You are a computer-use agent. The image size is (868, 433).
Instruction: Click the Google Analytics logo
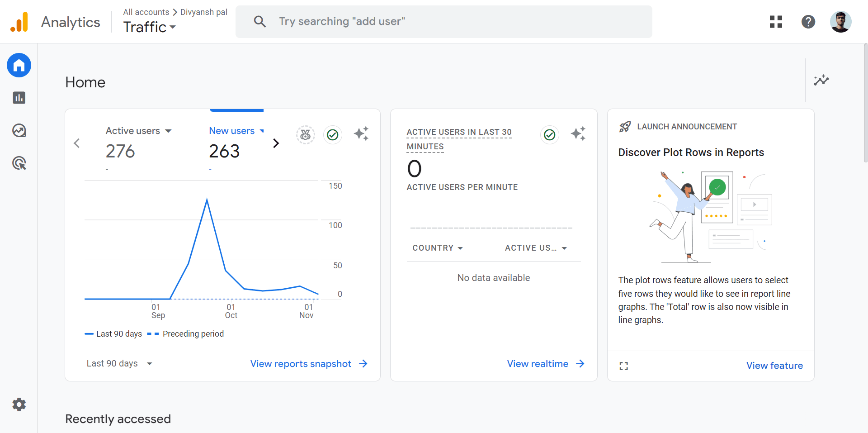click(19, 21)
